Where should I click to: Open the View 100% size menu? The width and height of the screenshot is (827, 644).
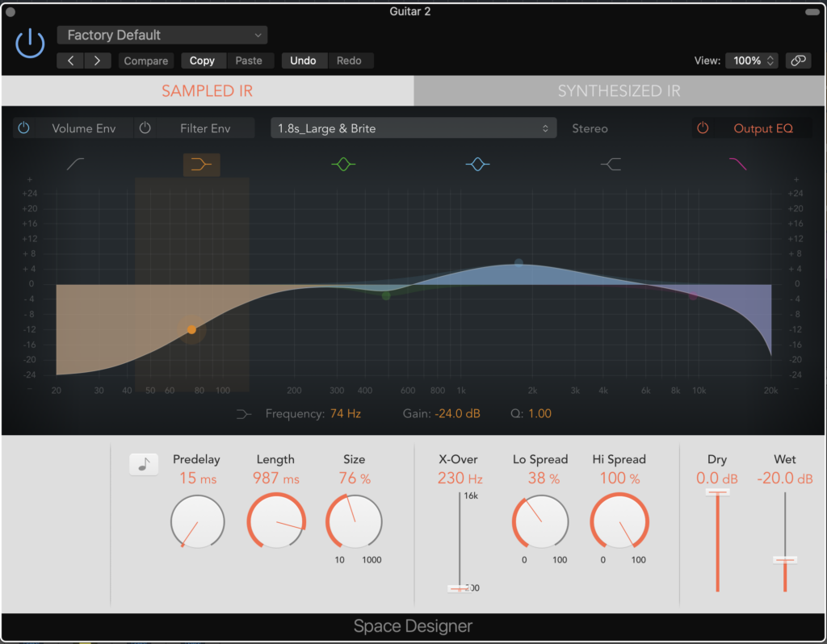click(x=752, y=61)
